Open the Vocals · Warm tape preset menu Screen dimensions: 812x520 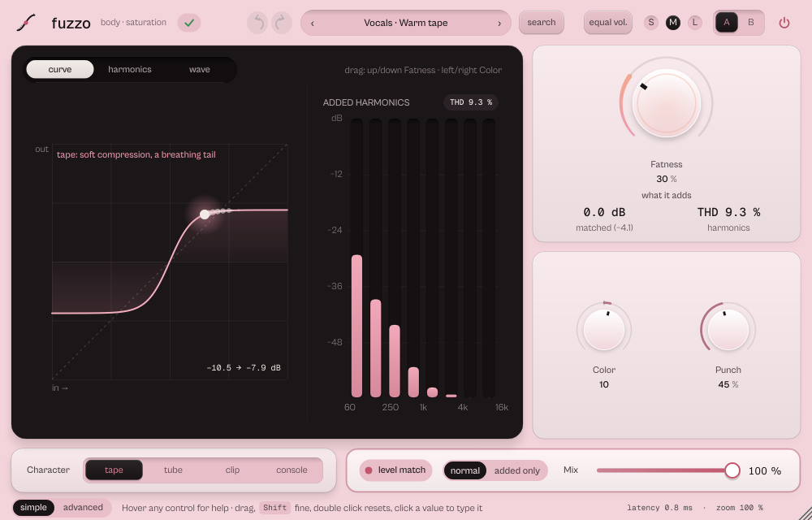(x=405, y=23)
